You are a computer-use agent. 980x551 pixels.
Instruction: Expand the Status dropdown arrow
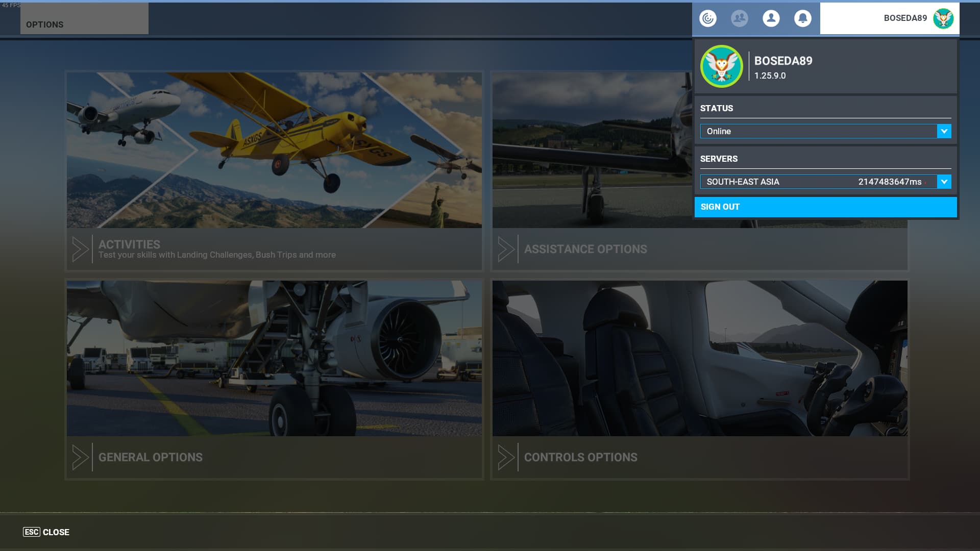(x=944, y=131)
